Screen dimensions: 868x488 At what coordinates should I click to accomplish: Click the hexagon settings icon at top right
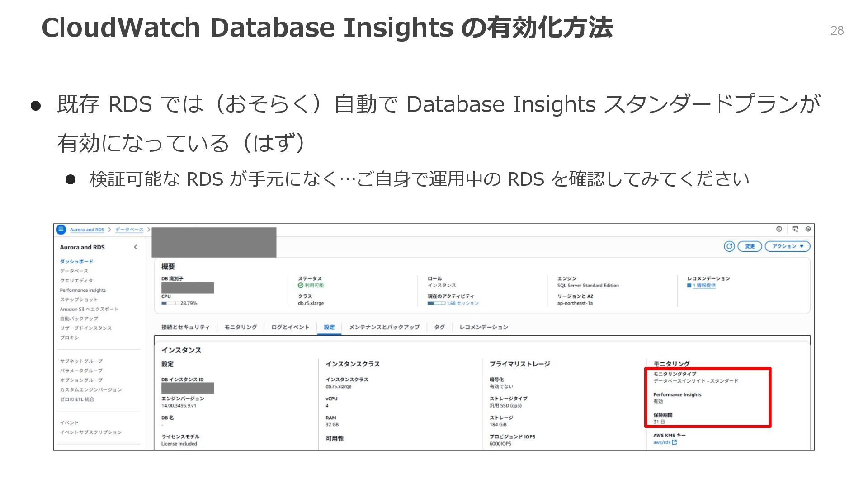click(808, 229)
